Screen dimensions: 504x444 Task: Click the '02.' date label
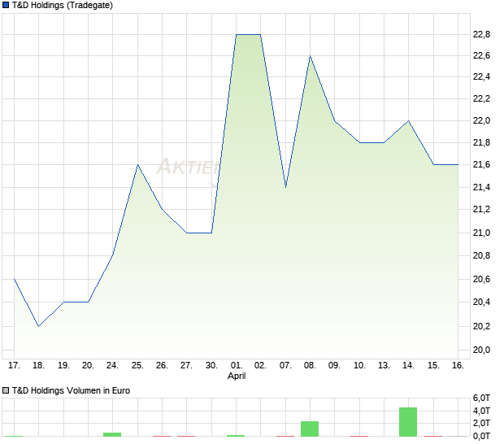point(260,366)
